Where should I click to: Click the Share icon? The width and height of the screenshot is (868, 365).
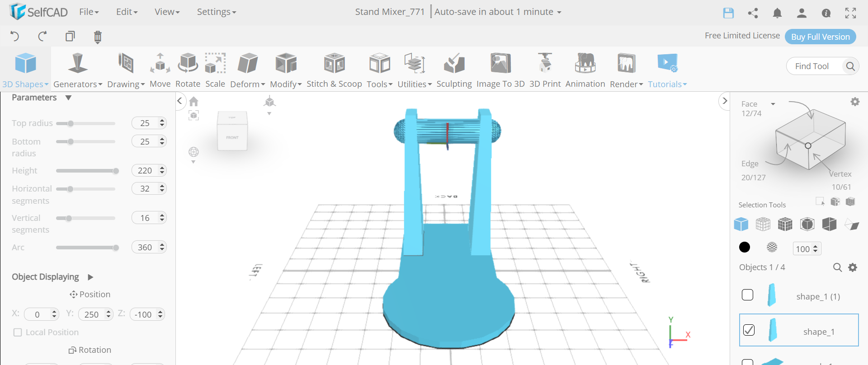[753, 13]
